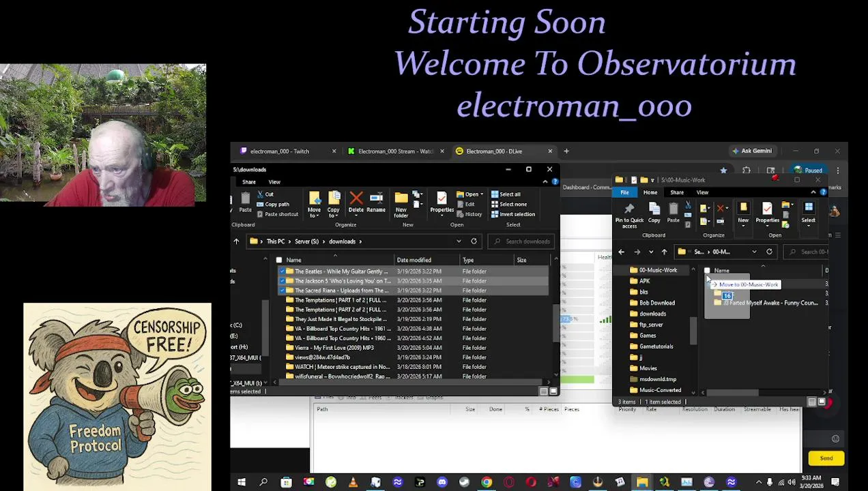This screenshot has width=868, height=491.
Task: Open VLC media player from taskbar
Action: coord(353,483)
